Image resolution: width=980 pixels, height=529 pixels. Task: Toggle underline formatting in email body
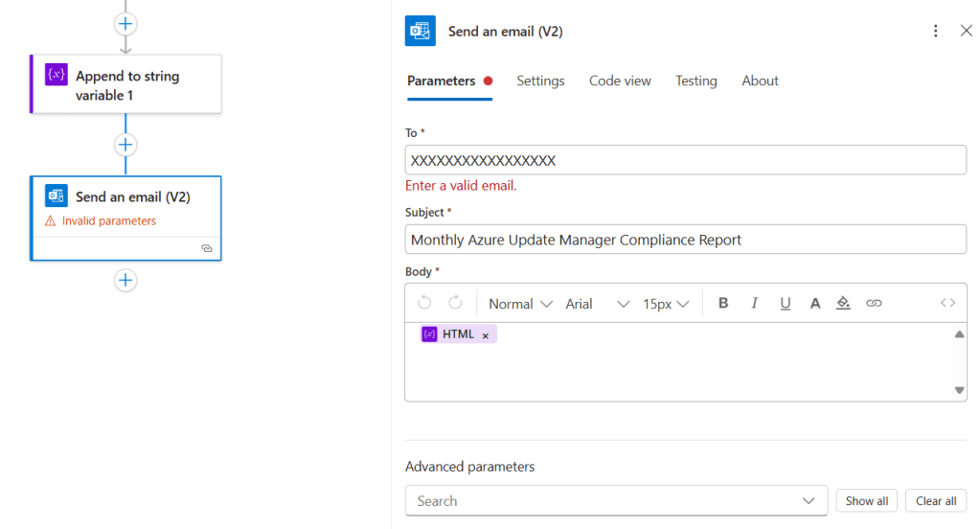tap(785, 303)
